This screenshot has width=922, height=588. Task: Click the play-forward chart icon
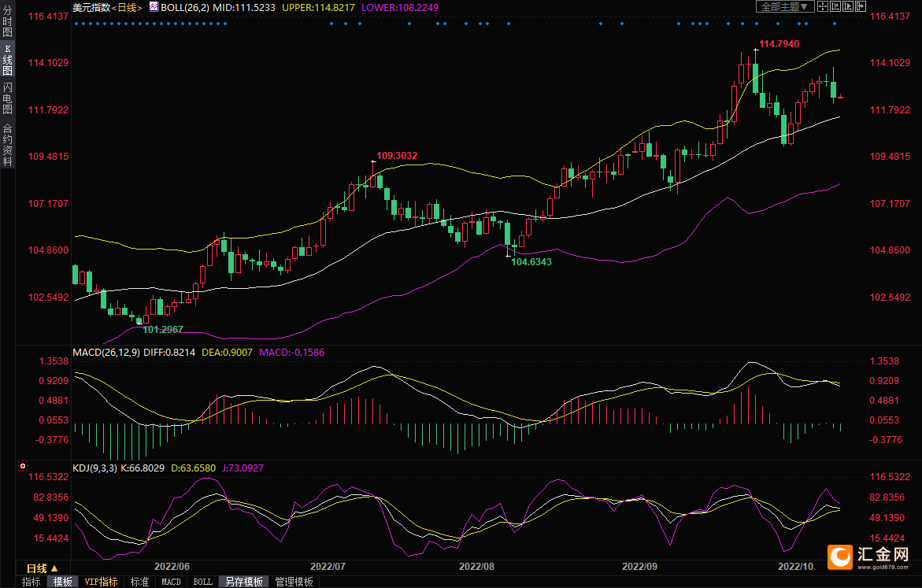point(848,6)
